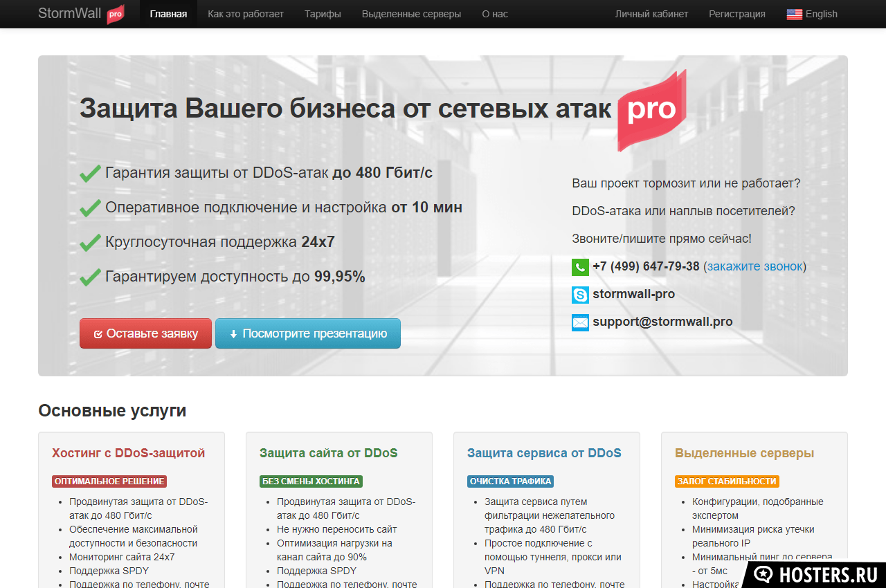886x588 pixels.
Task: Switch site language to English
Action: point(820,13)
